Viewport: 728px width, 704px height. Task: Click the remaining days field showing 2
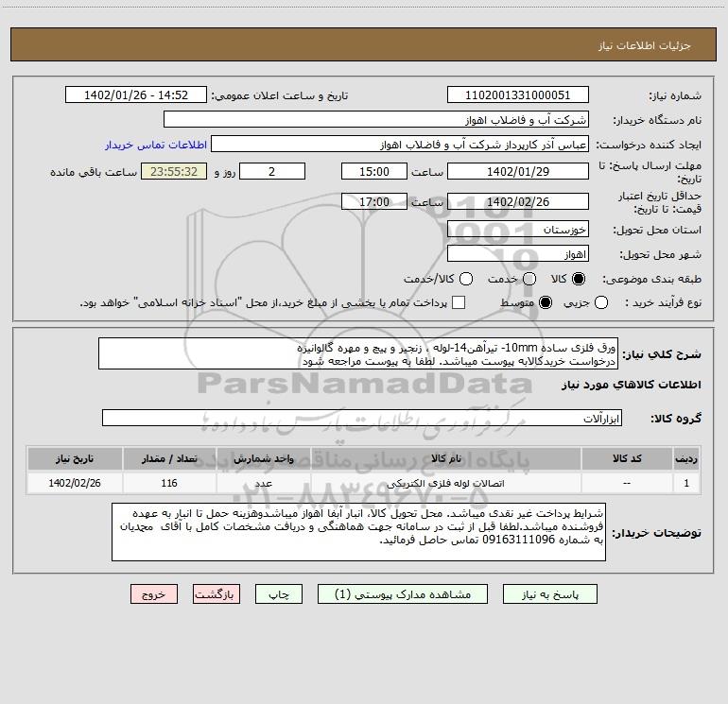tap(272, 171)
